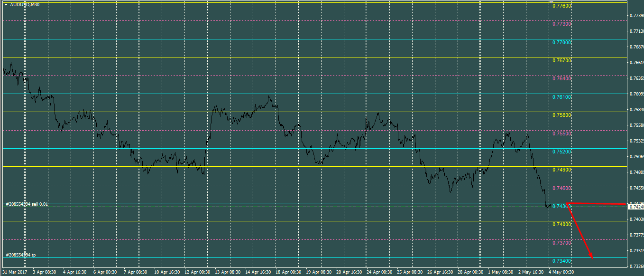Click the yellow 0.77600 level label

[562, 6]
